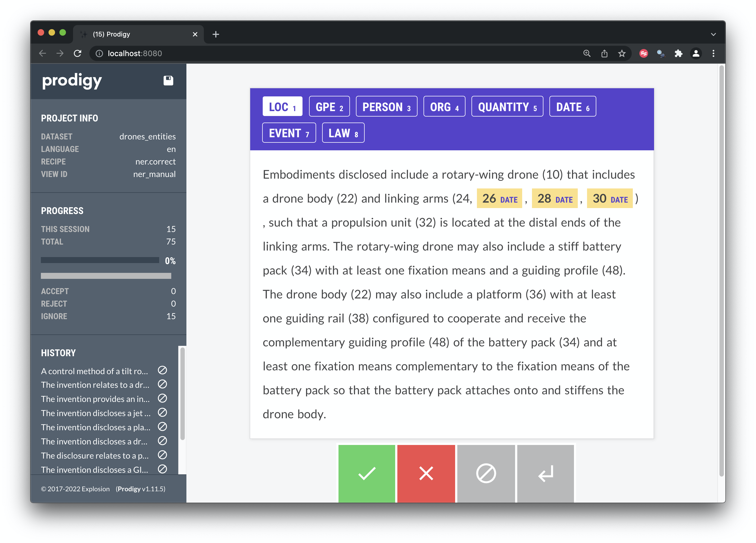Click the 'ner.correct' recipe value
The width and height of the screenshot is (756, 543).
click(x=155, y=161)
